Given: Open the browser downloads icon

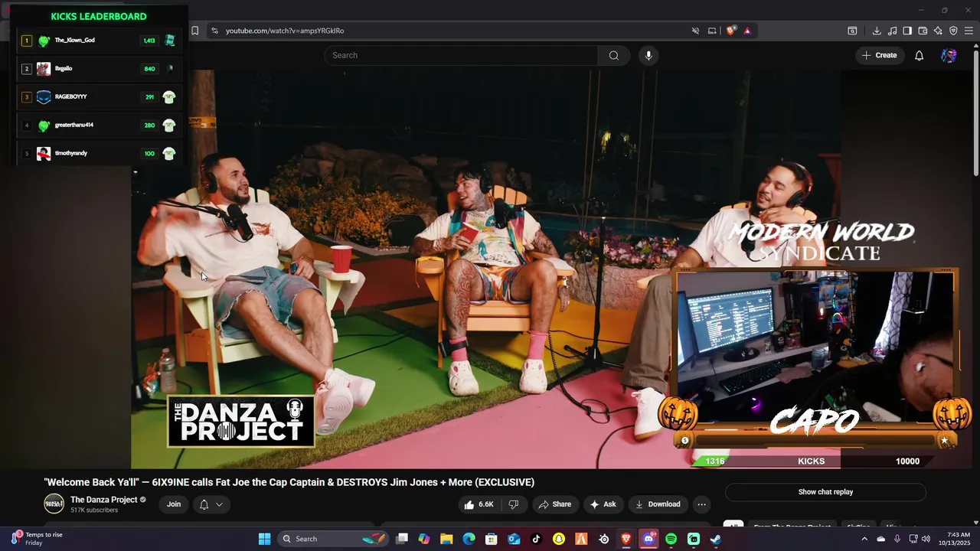Looking at the screenshot, I should pos(877,31).
